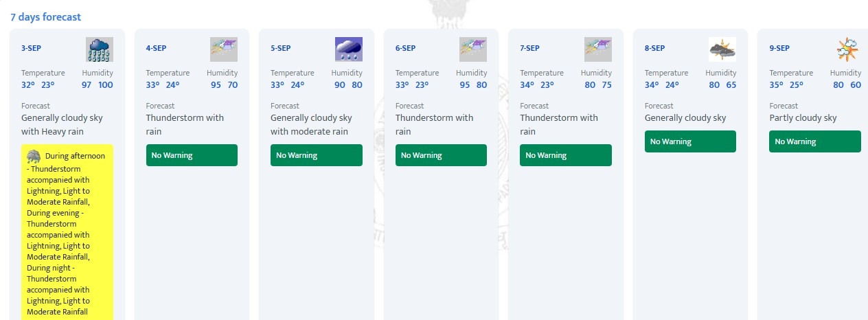This screenshot has width=868, height=320.
Task: Click the partly cloudy sun icon for 9-SEP
Action: tap(847, 49)
